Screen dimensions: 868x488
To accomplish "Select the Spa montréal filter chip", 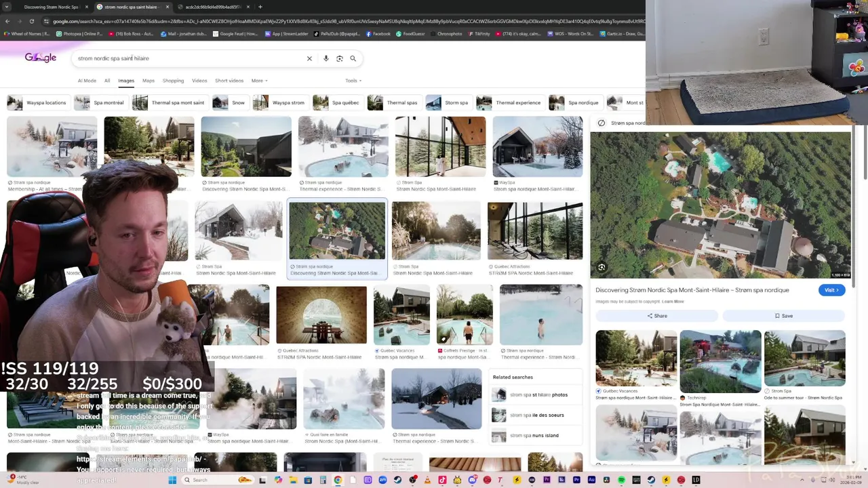I will tap(100, 103).
